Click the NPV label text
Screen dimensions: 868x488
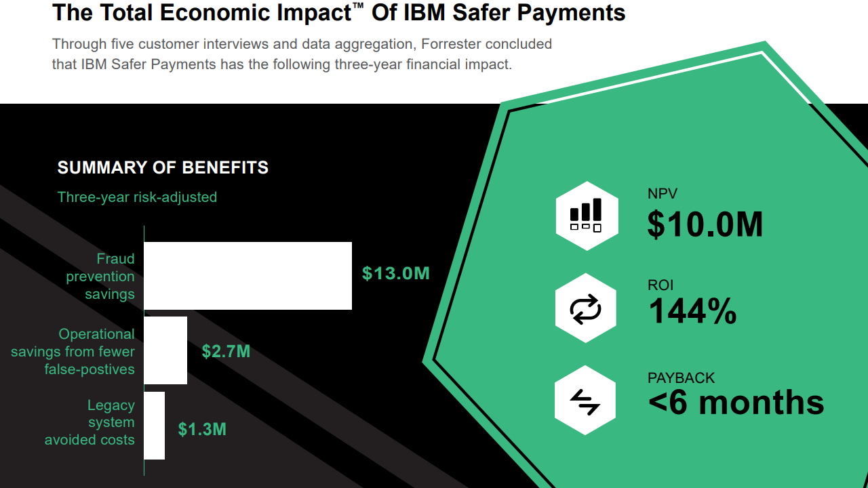(x=663, y=194)
